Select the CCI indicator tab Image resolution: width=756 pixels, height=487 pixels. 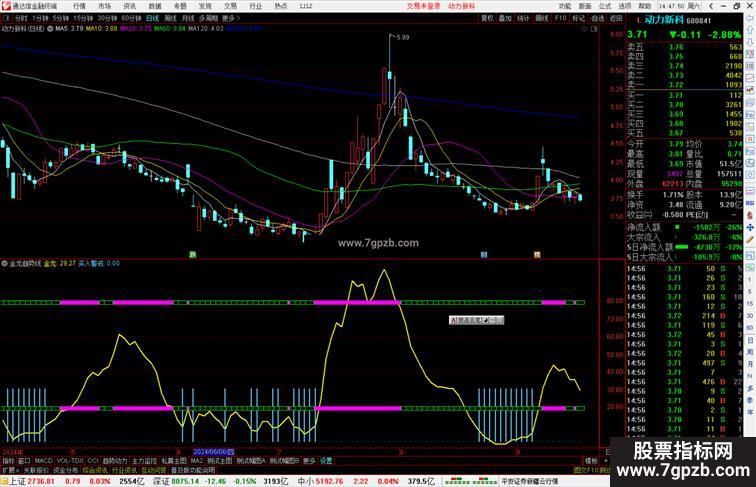pyautogui.click(x=93, y=461)
